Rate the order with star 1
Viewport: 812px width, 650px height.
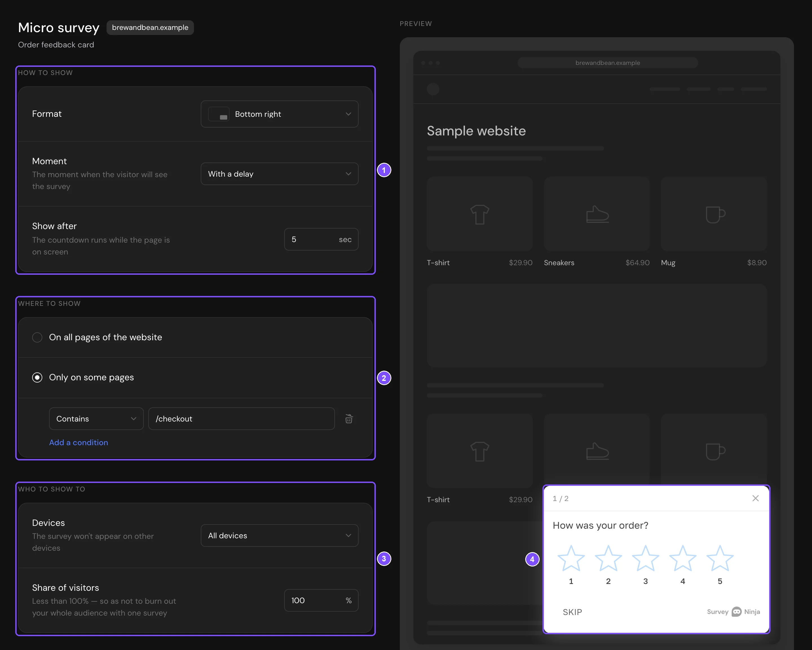point(571,558)
